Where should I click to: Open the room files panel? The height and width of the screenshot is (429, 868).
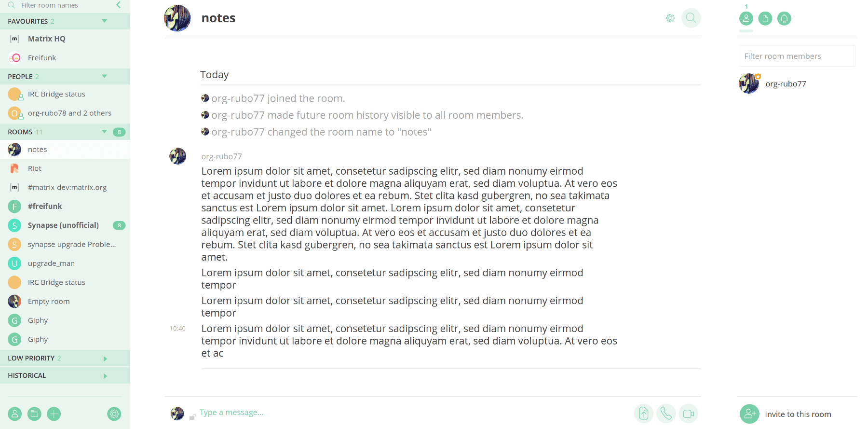(x=765, y=19)
